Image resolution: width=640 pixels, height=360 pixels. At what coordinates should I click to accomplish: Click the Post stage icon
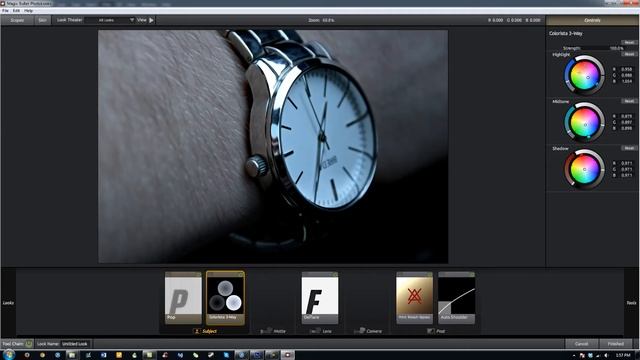point(431,331)
